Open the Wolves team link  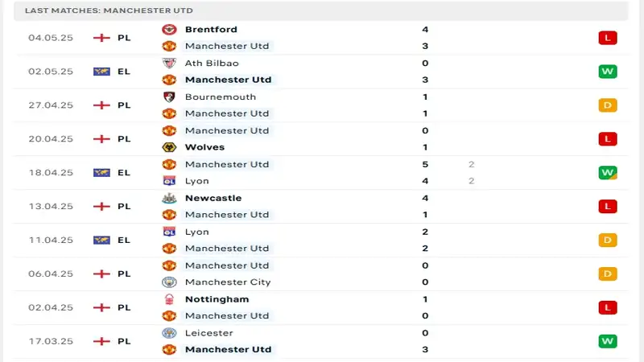click(x=204, y=147)
